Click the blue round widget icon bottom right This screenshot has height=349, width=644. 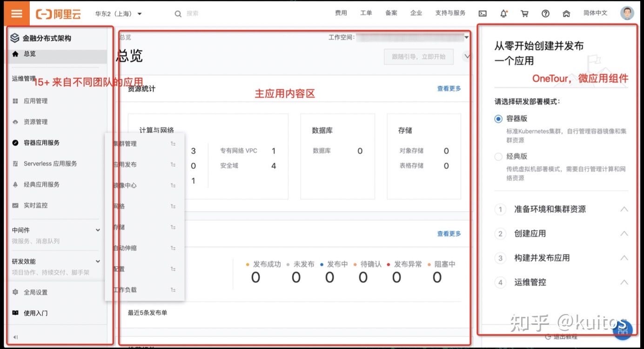(x=623, y=329)
